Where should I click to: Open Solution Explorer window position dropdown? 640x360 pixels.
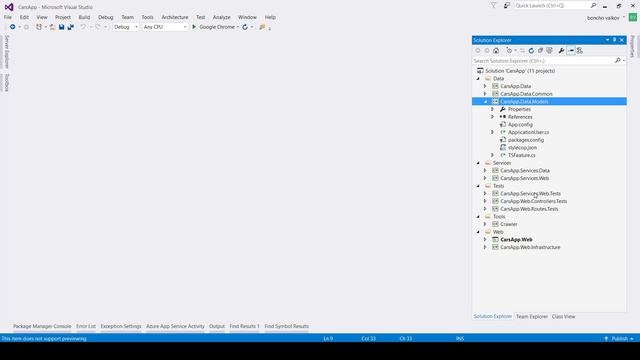(x=607, y=40)
